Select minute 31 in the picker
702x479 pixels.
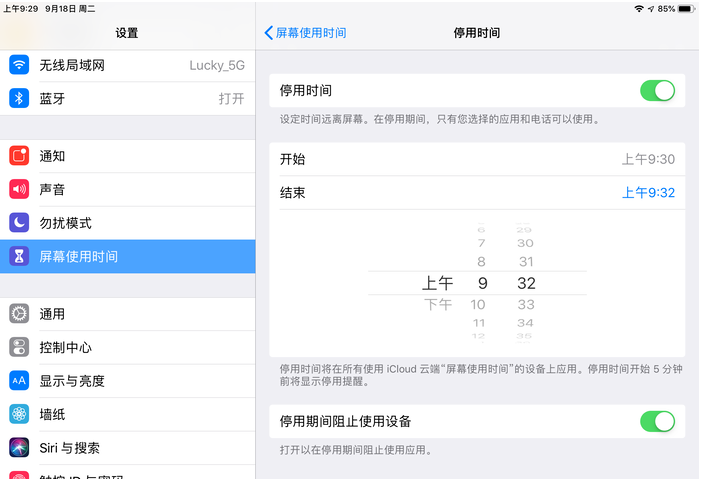click(x=526, y=261)
